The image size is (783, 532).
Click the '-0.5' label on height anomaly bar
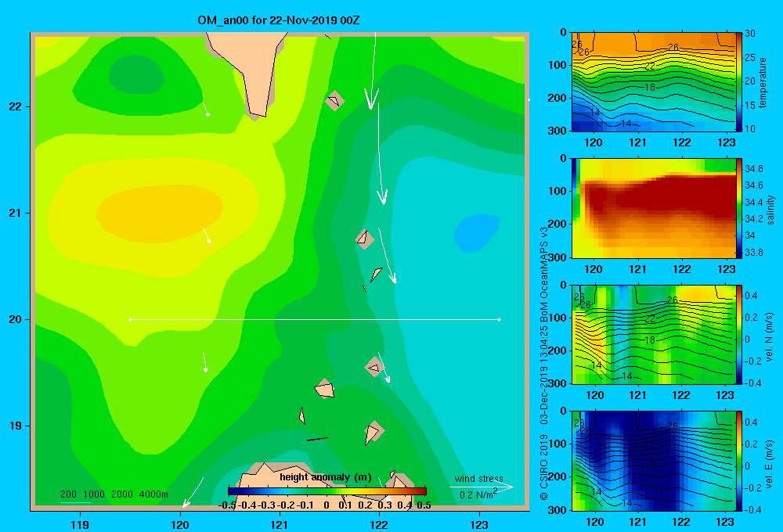(227, 505)
